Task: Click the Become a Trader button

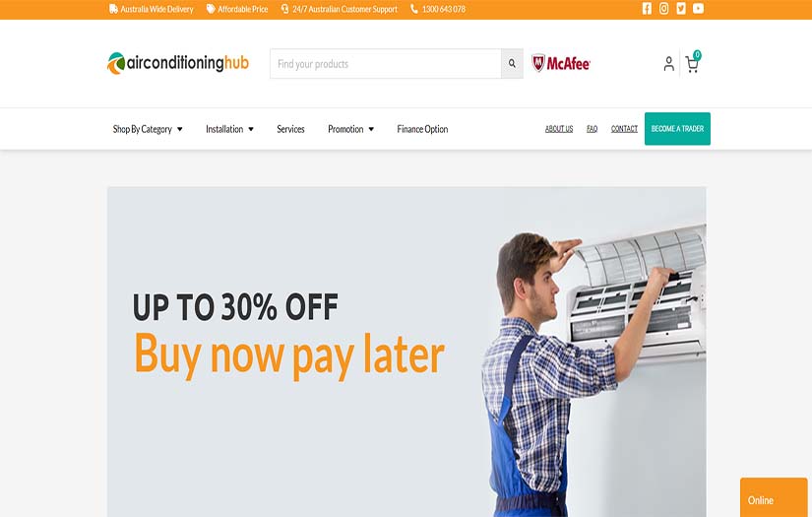Action: [x=677, y=128]
